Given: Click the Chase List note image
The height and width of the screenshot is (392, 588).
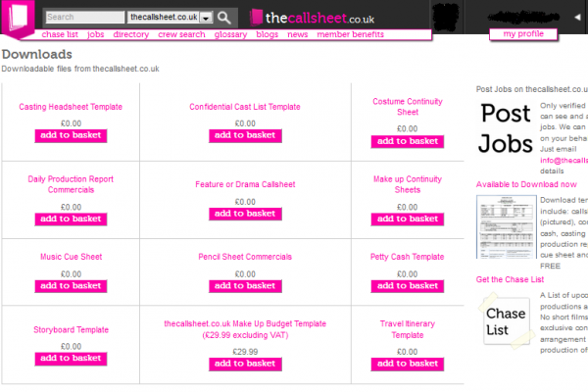Looking at the screenshot, I should (507, 320).
